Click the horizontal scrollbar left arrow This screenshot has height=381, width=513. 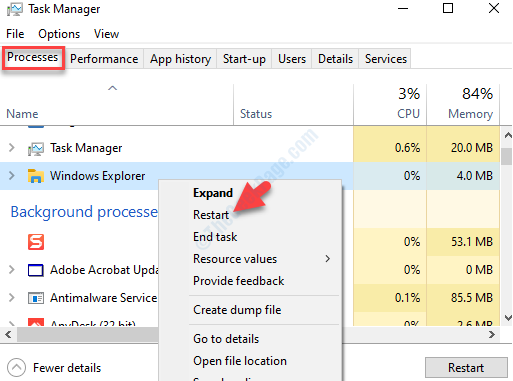(8, 334)
